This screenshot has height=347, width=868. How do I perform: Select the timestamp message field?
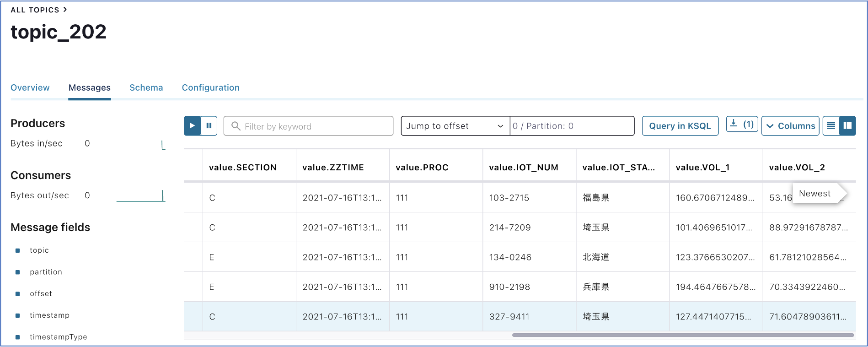coord(50,315)
